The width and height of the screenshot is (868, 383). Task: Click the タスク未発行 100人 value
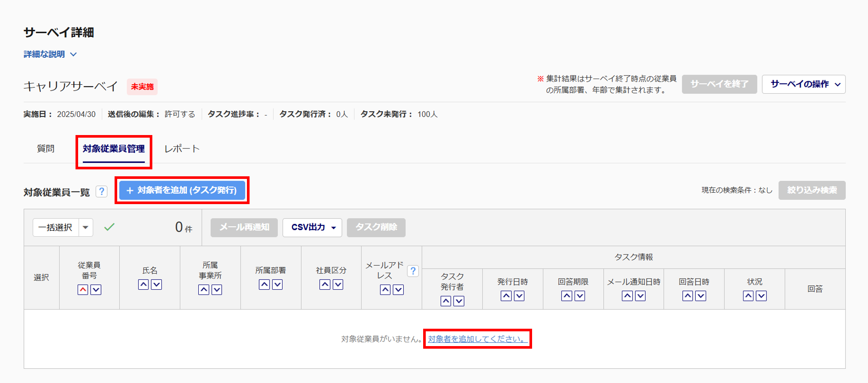[x=427, y=114]
